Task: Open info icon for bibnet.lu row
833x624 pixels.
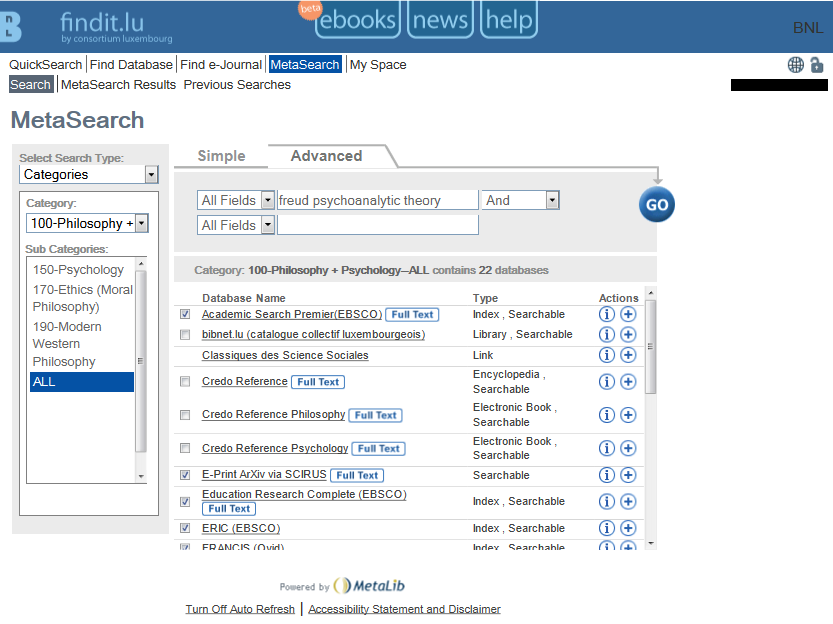Action: [606, 335]
